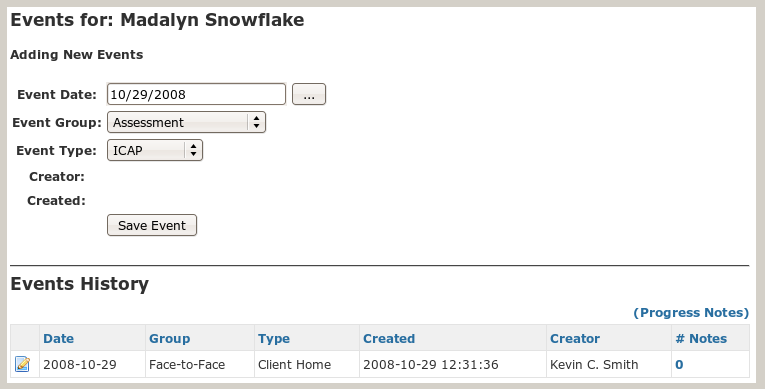Screen dimensions: 765x389
Task: Sort by the # Notes column header
Action: 701,338
